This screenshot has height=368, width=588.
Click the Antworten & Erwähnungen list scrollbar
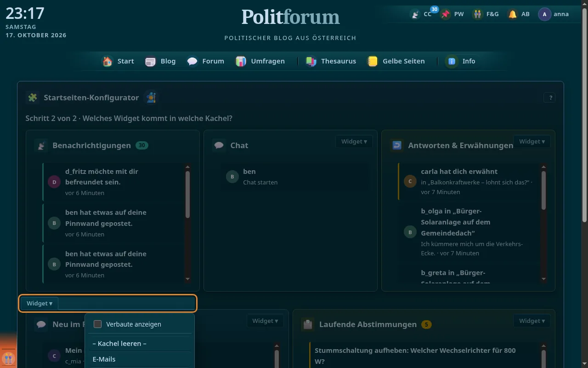coord(544,223)
